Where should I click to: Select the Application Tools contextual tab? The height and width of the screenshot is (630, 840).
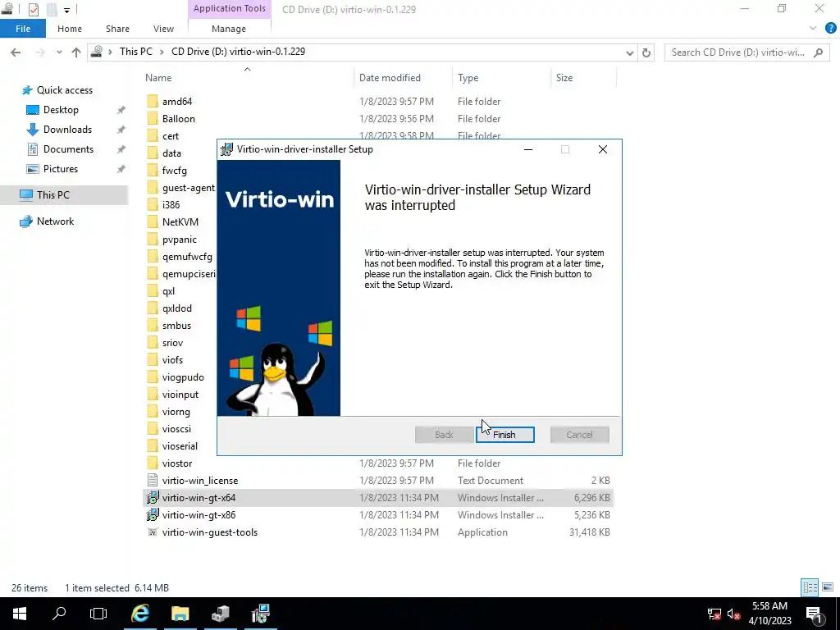230,8
